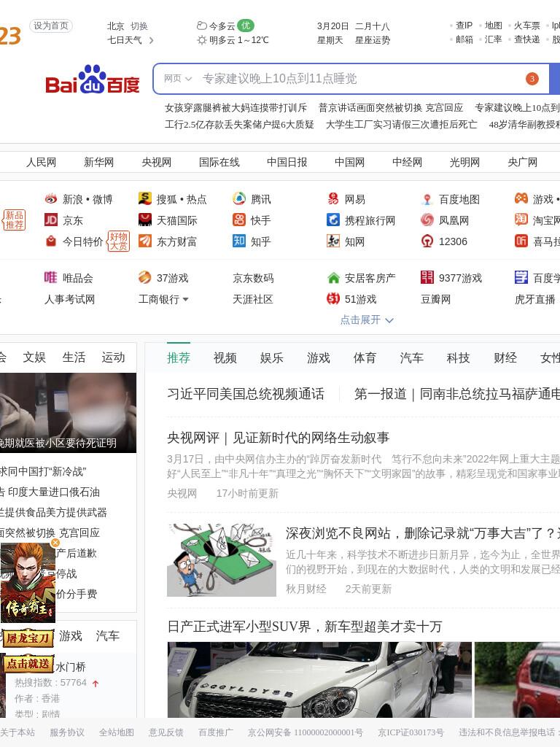Switch to left panel 文娱 tab
Viewport: 560px width, 747px height.
[x=34, y=357]
